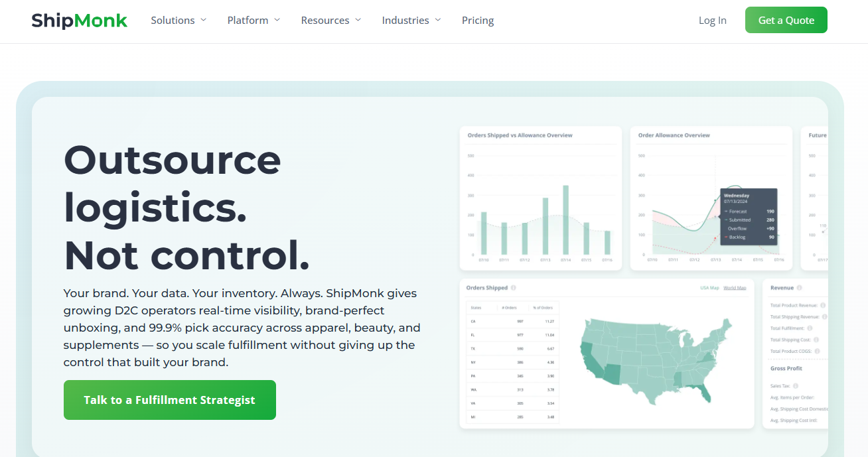Expand the Industries dropdown menu
868x457 pixels.
pos(411,21)
